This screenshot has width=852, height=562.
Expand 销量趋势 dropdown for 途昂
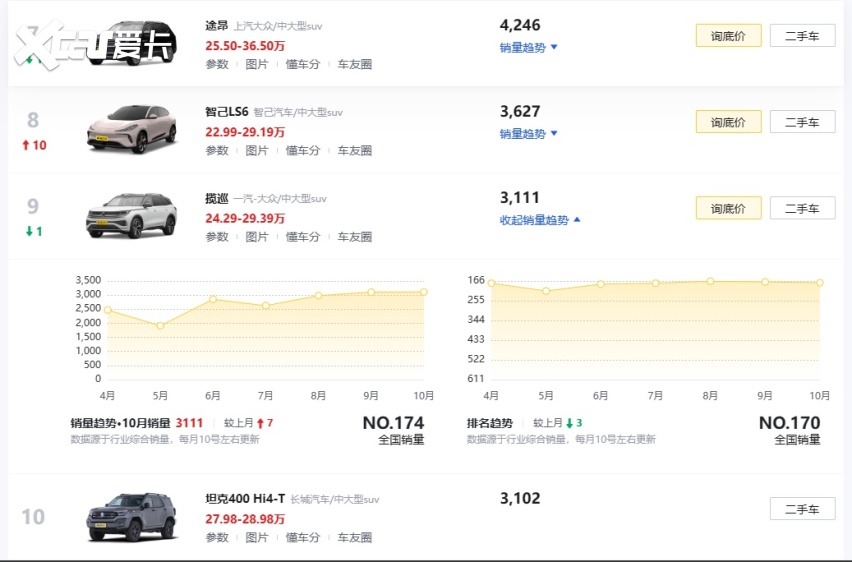(528, 47)
